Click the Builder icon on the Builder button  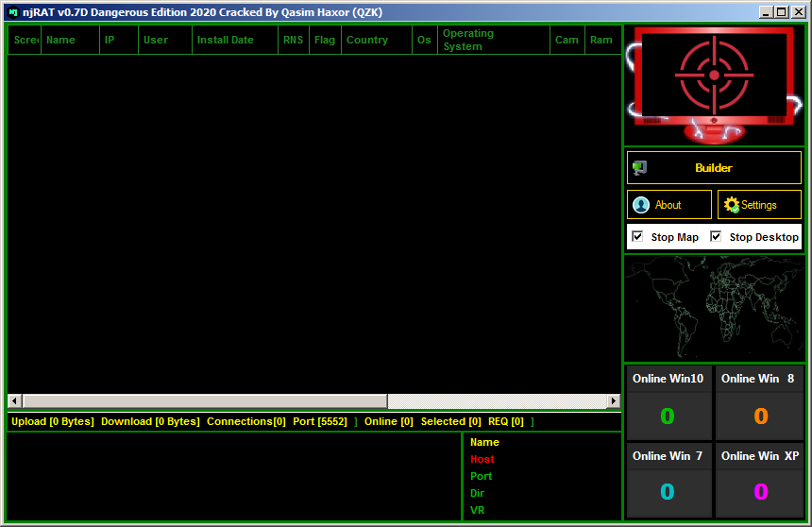click(x=640, y=168)
